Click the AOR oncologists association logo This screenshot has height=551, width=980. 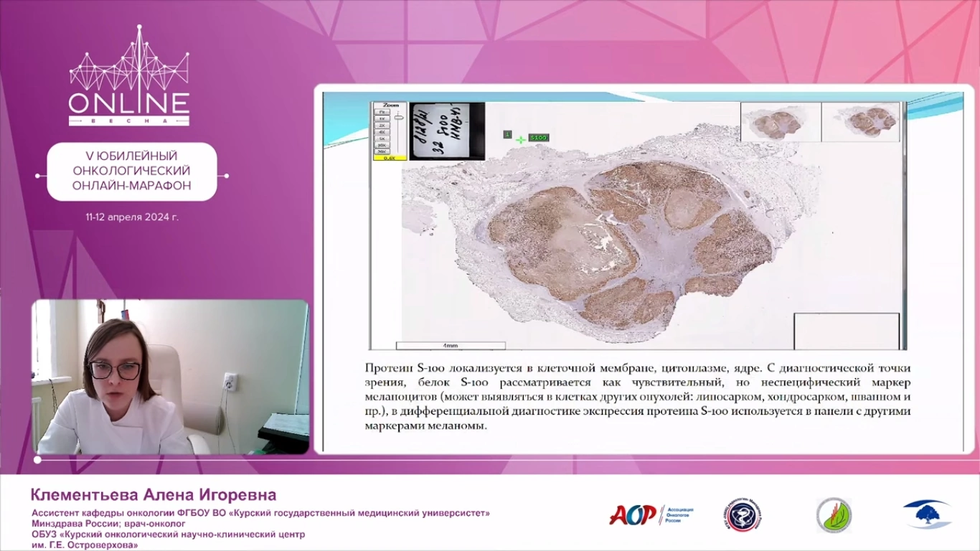[633, 514]
